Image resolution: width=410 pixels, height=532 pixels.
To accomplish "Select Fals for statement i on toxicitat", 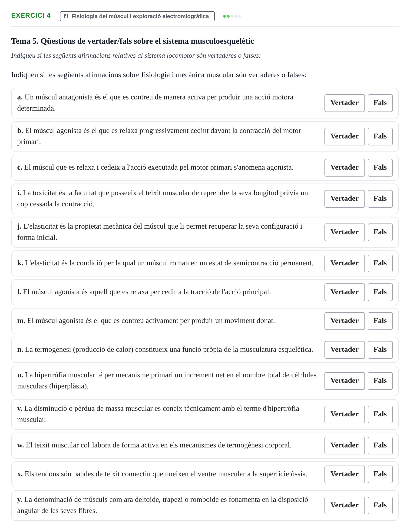I will pos(380,199).
